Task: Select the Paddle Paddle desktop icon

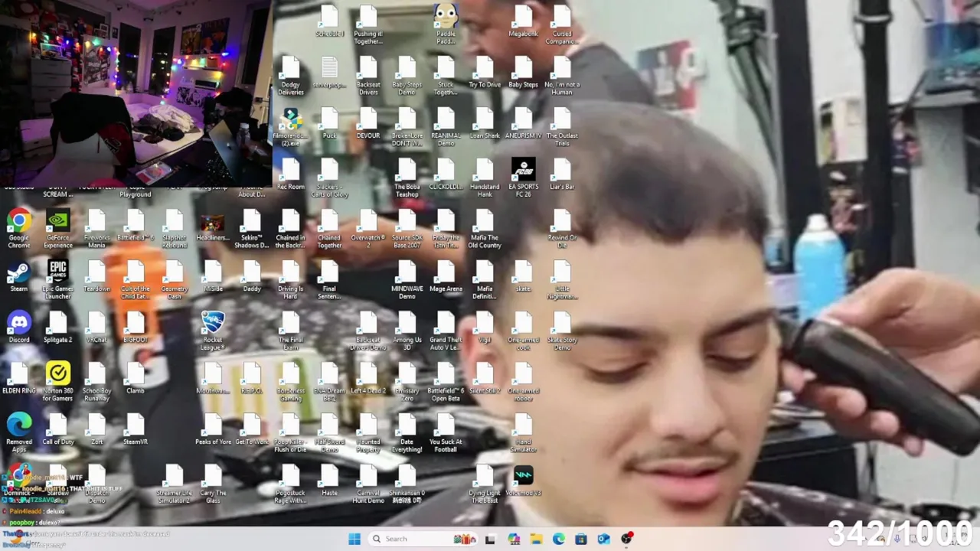Action: tap(446, 25)
